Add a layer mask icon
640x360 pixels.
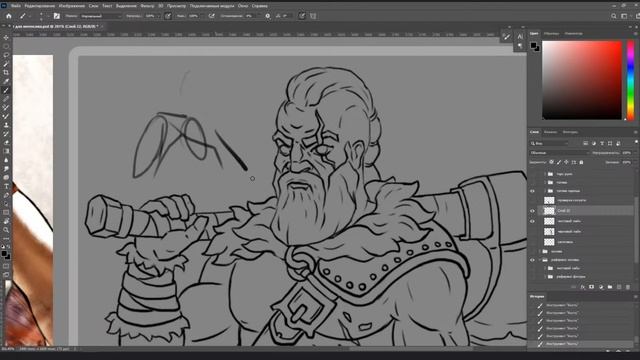[591, 287]
